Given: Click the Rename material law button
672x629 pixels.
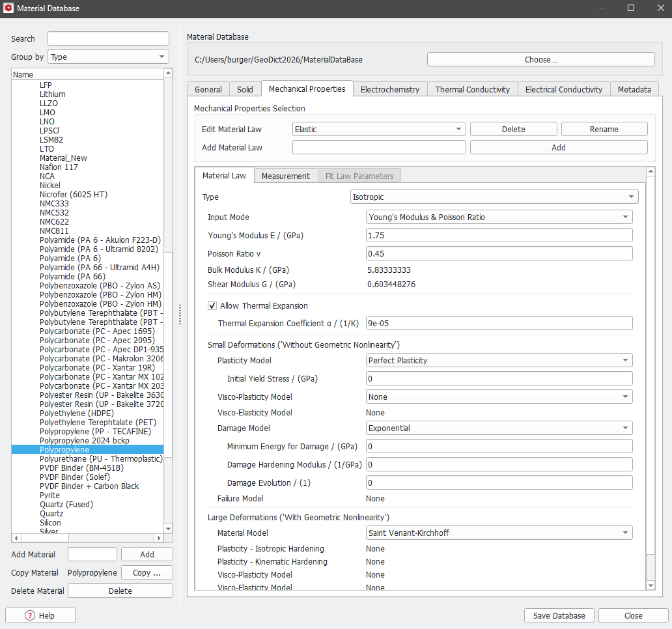Looking at the screenshot, I should 604,128.
